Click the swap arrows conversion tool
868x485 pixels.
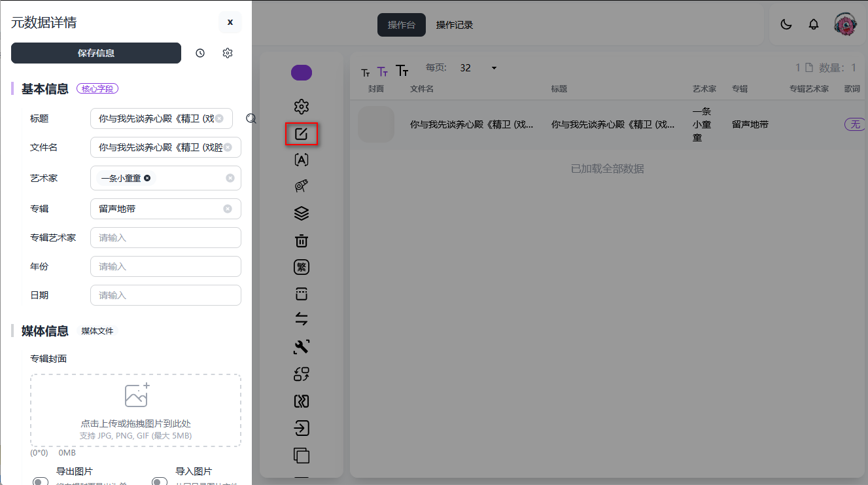301,319
